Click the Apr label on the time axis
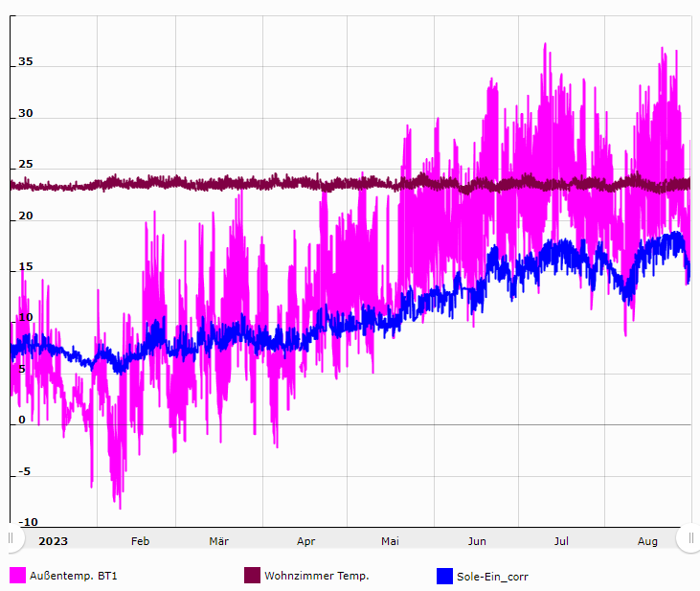Image resolution: width=700 pixels, height=591 pixels. [305, 541]
